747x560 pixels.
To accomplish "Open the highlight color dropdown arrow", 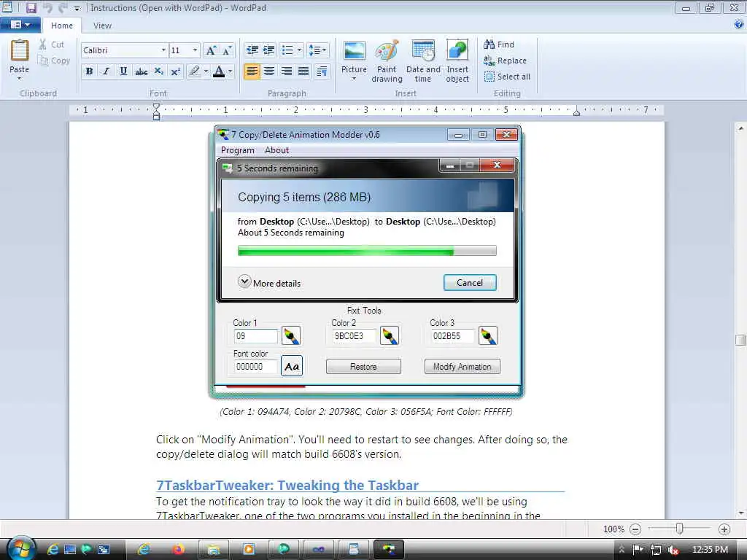I will click(206, 71).
